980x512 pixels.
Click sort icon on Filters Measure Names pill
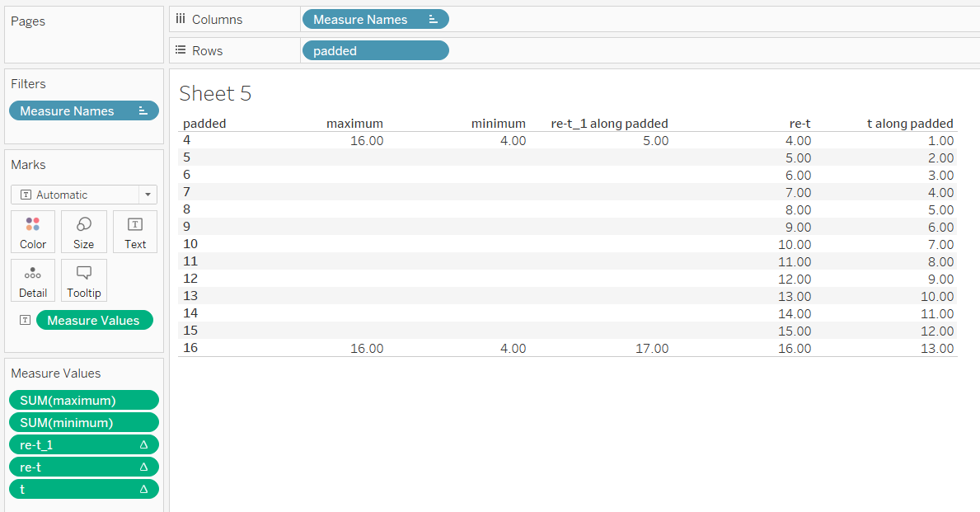(143, 110)
